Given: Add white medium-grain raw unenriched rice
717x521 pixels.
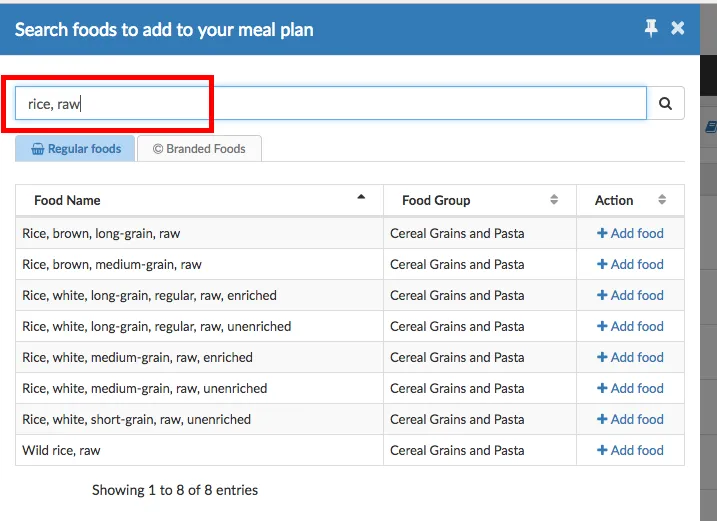Looking at the screenshot, I should coord(630,388).
